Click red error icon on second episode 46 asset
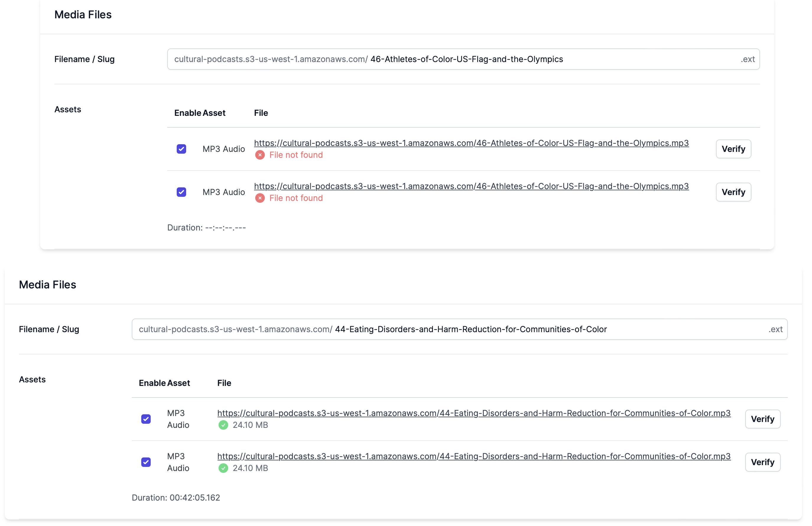Image resolution: width=812 pixels, height=526 pixels. pos(260,198)
